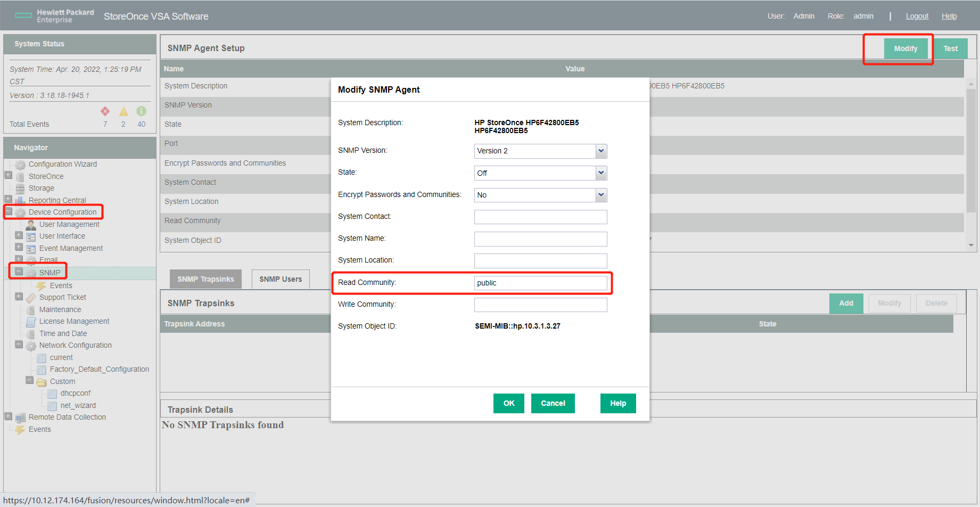
Task: Click the green info events icon
Action: coord(141,111)
